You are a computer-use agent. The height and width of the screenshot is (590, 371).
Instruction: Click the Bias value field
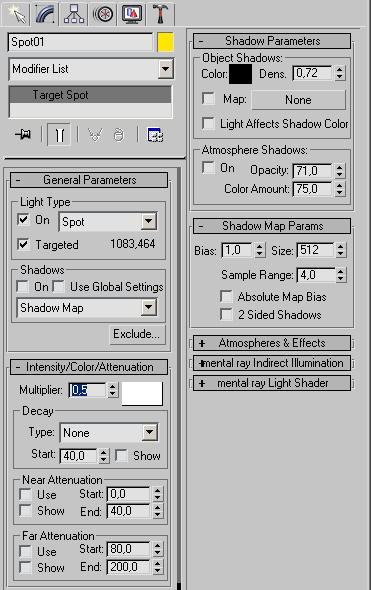coord(237,250)
